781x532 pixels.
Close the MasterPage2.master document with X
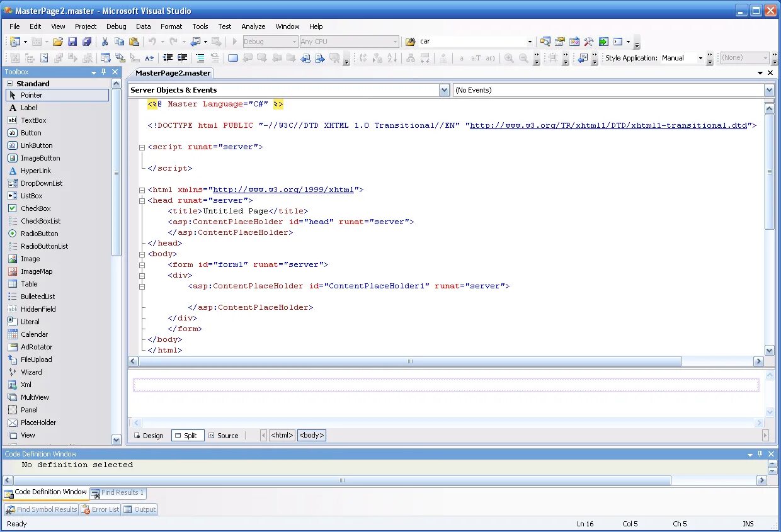point(770,73)
